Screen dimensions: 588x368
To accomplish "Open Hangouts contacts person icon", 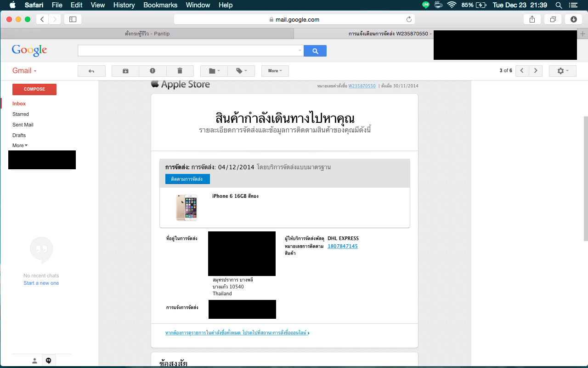I will click(x=34, y=361).
